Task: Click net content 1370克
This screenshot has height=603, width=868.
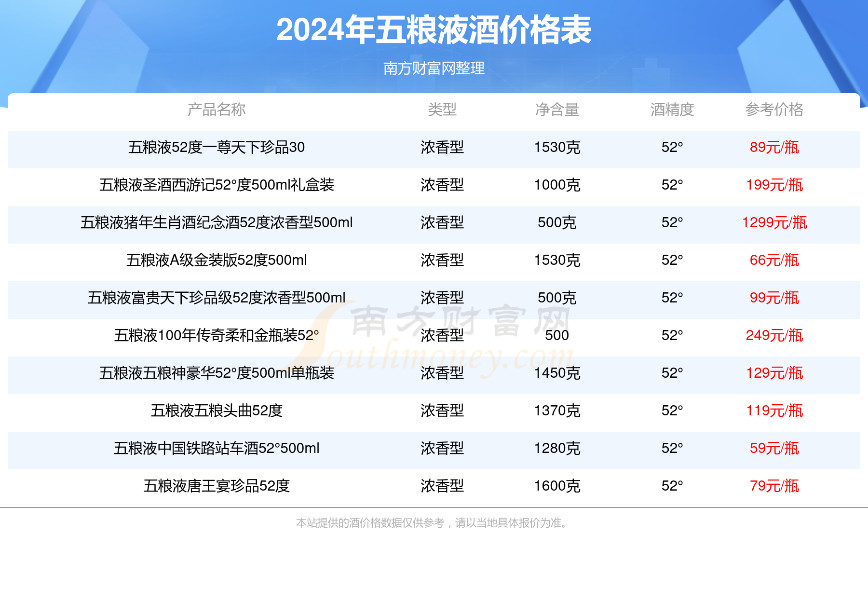Action: (557, 411)
